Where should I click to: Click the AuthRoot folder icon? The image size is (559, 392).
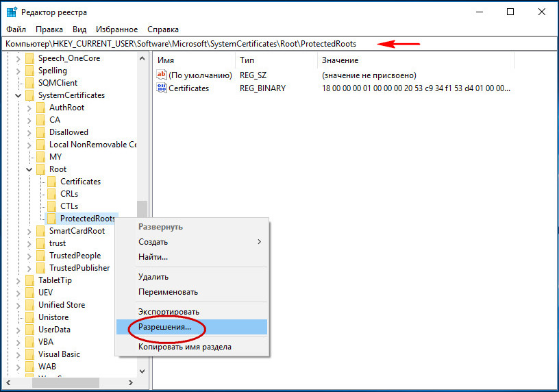41,108
